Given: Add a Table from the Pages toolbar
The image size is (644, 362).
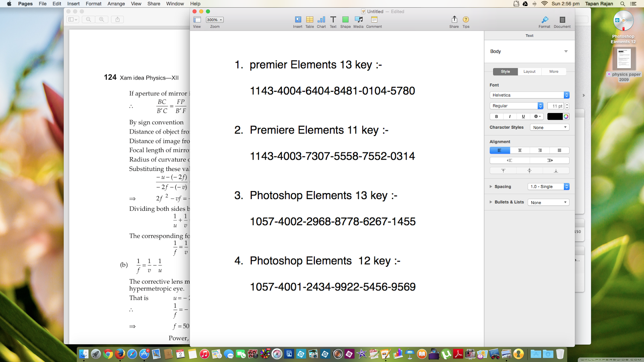Looking at the screenshot, I should click(310, 20).
